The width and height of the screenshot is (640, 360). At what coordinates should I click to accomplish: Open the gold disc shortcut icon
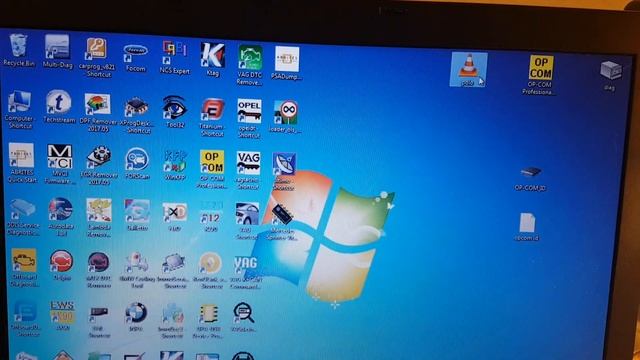click(210, 264)
